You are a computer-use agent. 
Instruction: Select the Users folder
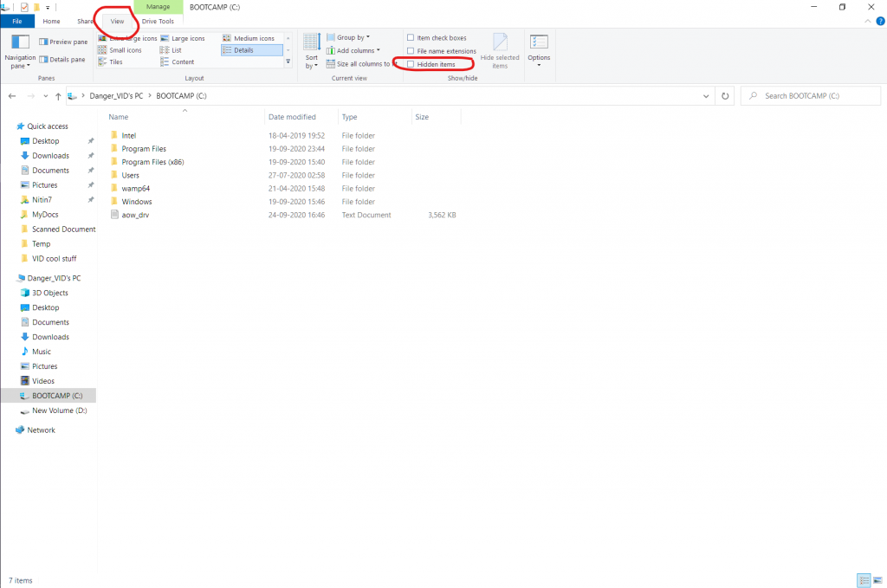(130, 175)
